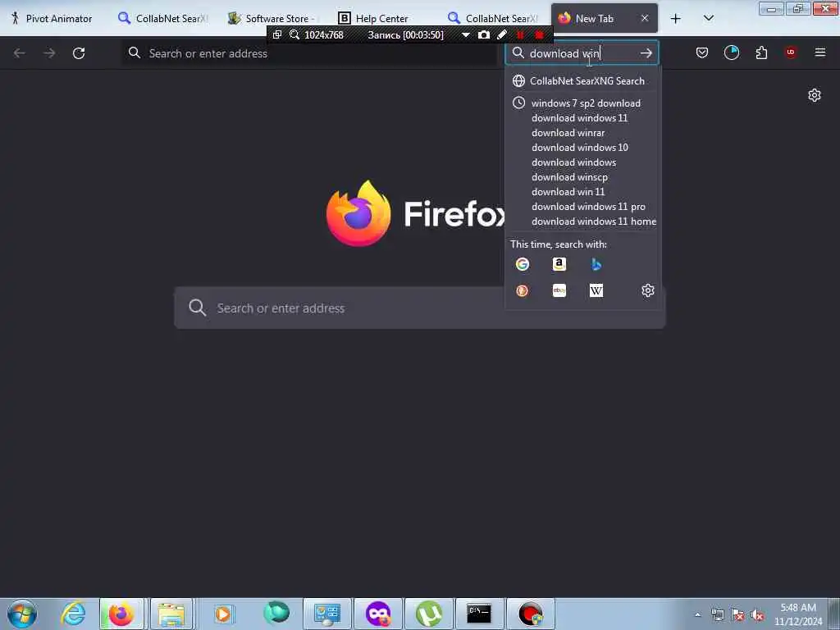
Task: Stop the screen recording
Action: coord(540,34)
